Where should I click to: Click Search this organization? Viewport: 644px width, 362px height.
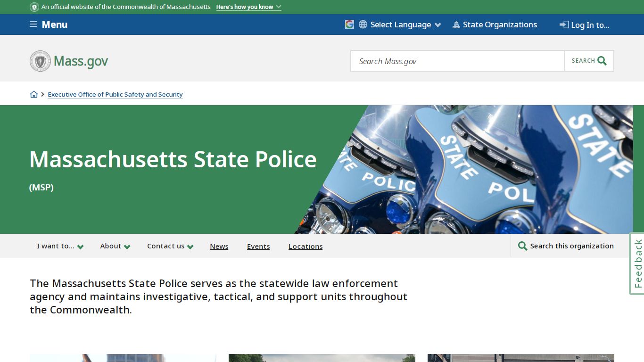tap(572, 246)
